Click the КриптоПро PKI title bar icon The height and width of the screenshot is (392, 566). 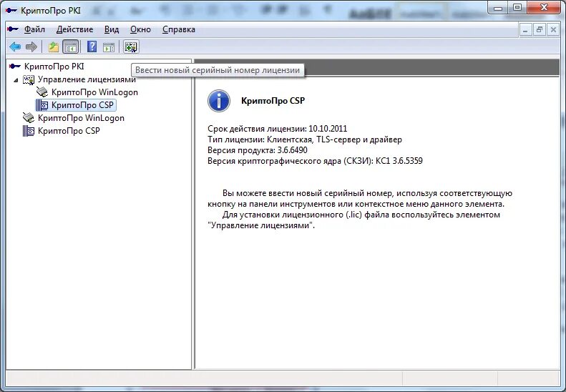(11, 11)
